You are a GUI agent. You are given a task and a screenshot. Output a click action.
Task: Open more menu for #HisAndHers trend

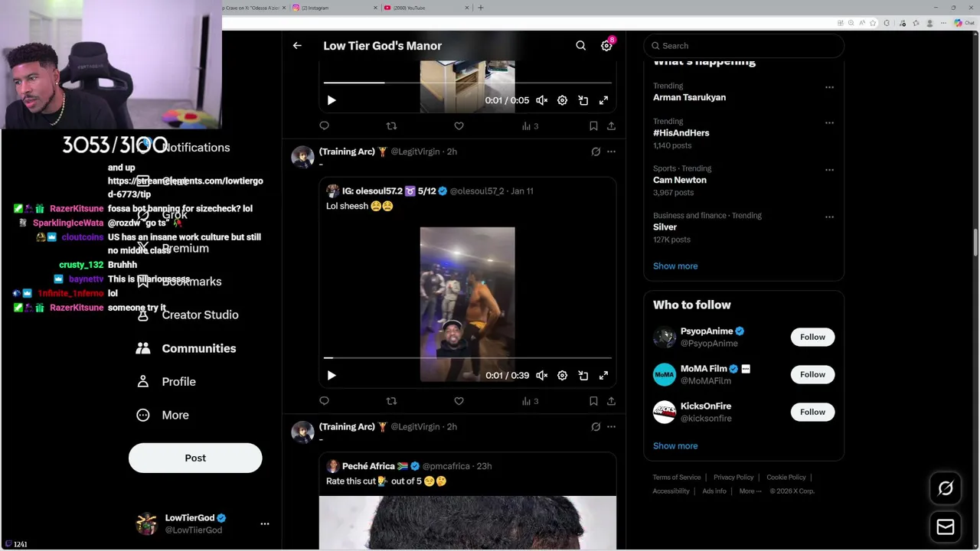coord(829,122)
